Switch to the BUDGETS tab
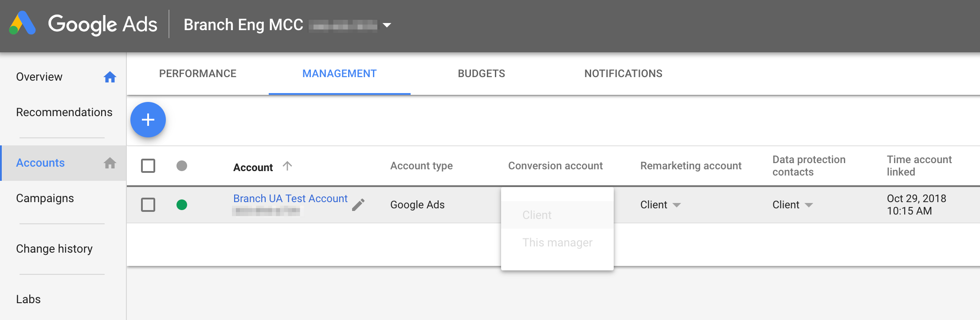 pyautogui.click(x=482, y=74)
